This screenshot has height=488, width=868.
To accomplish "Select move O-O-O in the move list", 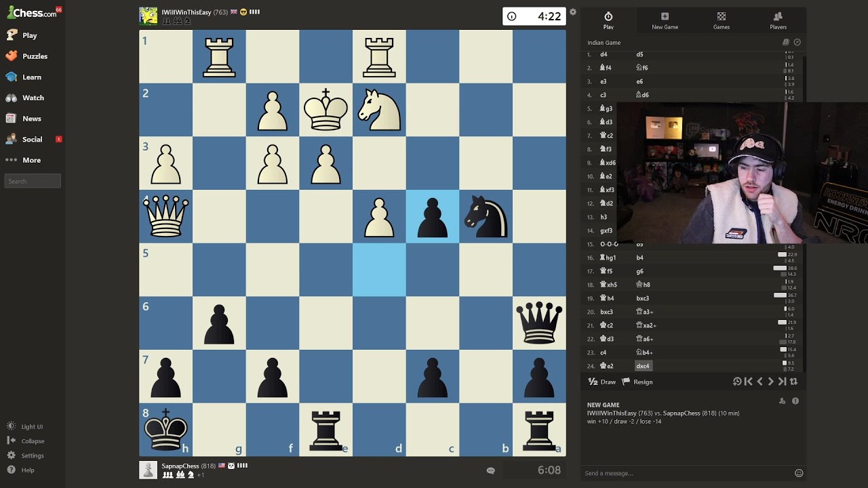I will (609, 244).
